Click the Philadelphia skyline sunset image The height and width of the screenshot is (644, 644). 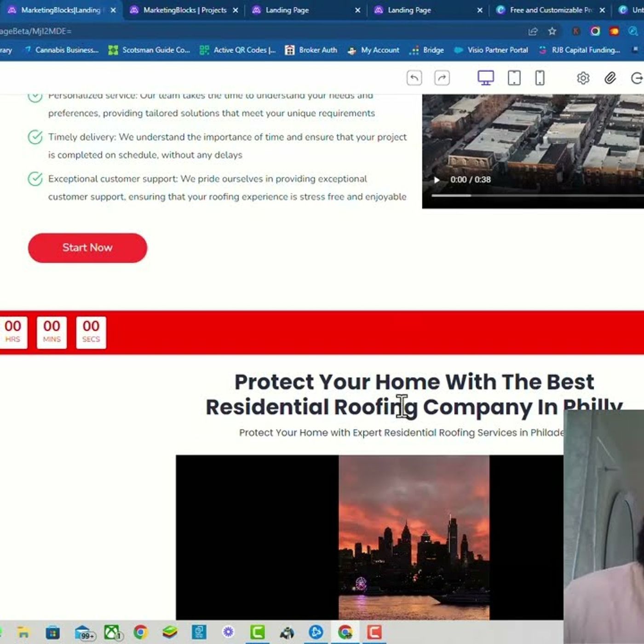coord(414,537)
